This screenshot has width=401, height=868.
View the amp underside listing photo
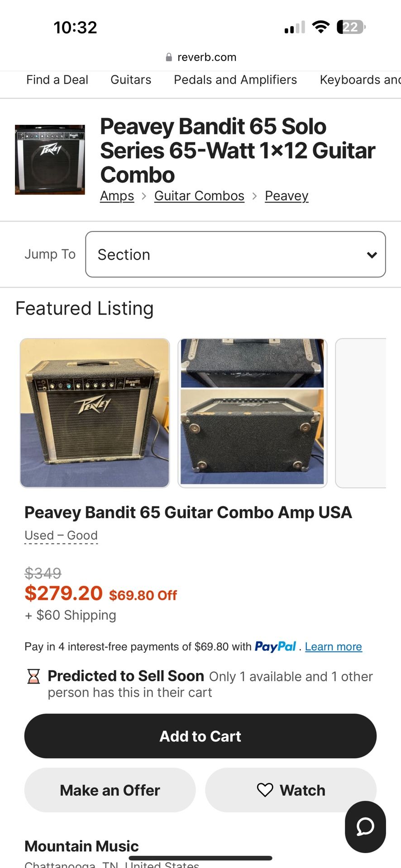[x=252, y=413]
